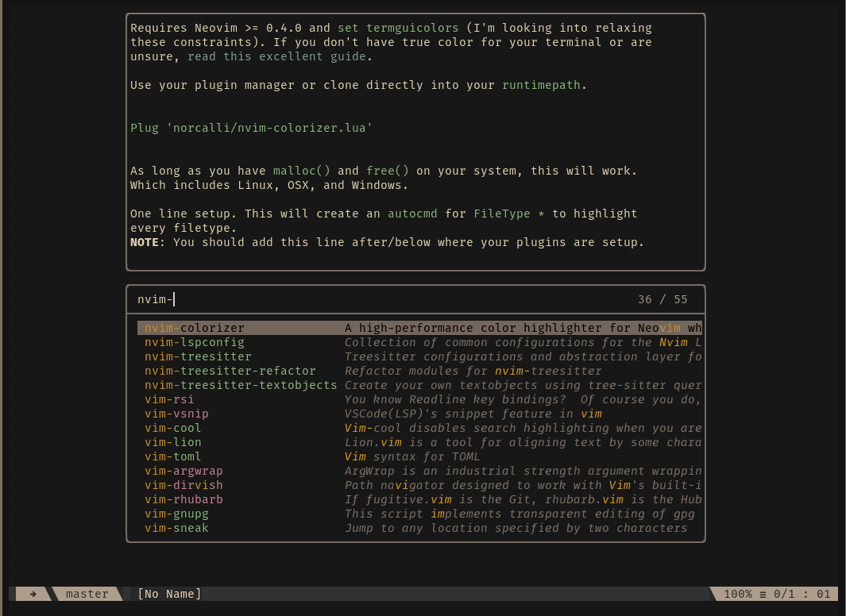Click the master branch statusline segment
Viewport: 846px width, 616px height.
[87, 594]
